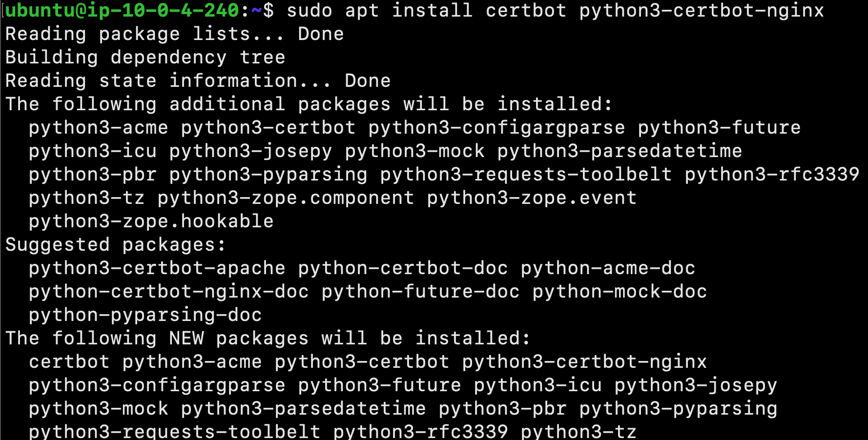Click 'python3-zope.hookable' package name
Image resolution: width=868 pixels, height=440 pixels.
click(x=151, y=221)
